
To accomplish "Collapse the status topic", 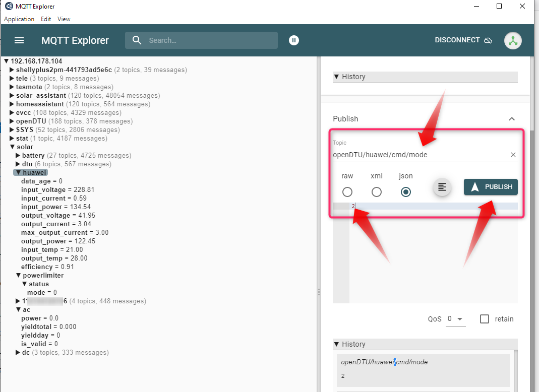I will point(24,284).
